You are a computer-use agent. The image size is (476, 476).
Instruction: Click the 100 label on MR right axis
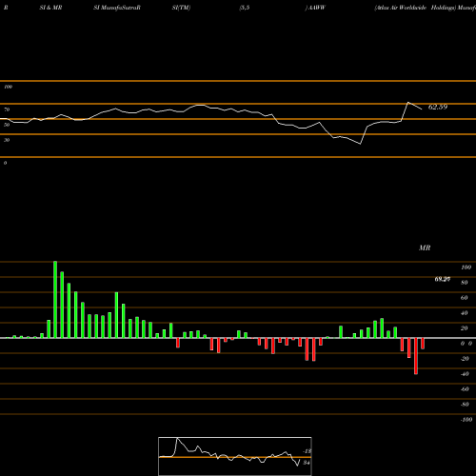tap(466, 268)
